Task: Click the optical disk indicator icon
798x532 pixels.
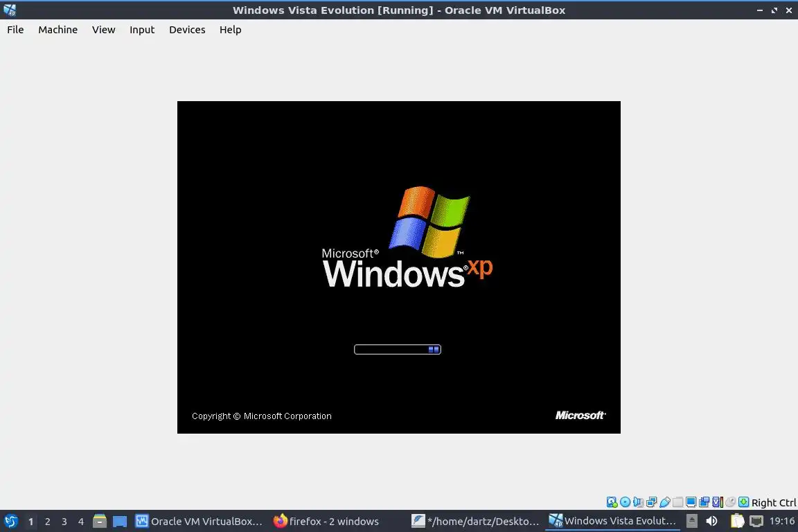Action: (625, 502)
